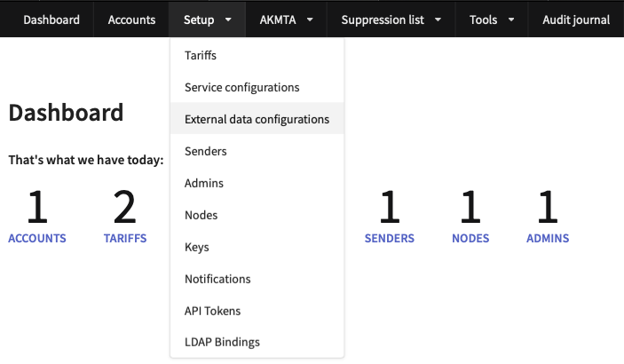Open Admins from the Setup menu

(203, 183)
